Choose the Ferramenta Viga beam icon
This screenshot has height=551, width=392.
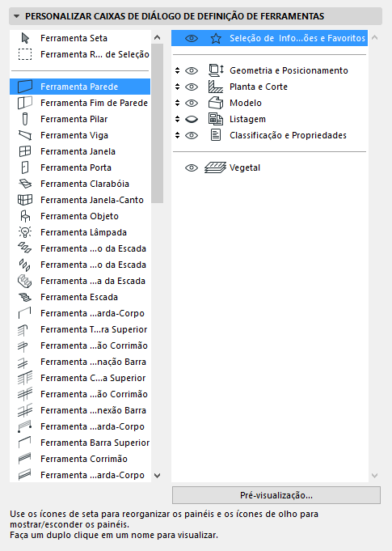coord(25,135)
